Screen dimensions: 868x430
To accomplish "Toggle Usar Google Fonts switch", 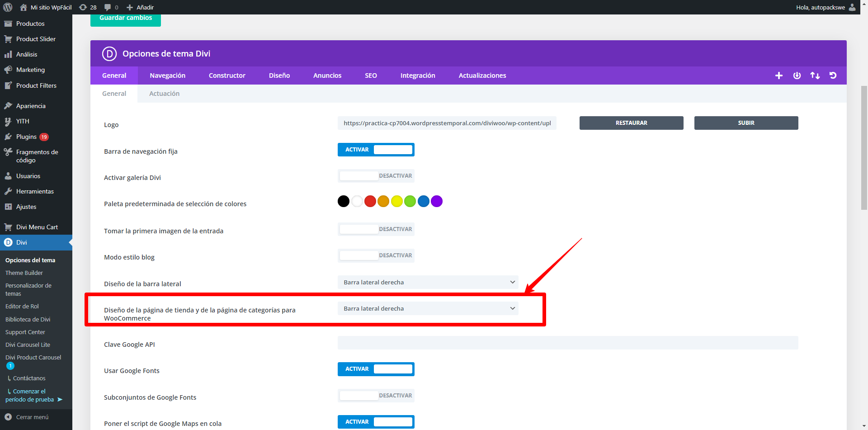I will (x=376, y=369).
